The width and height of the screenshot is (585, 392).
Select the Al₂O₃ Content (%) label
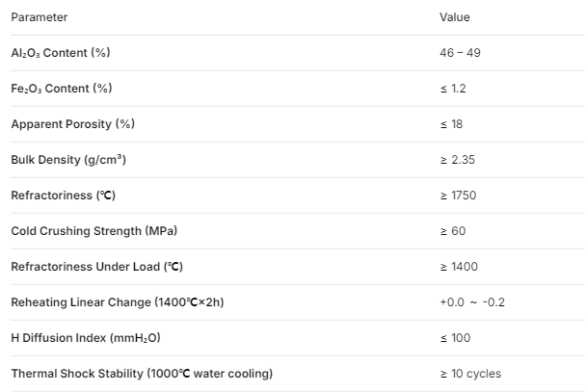pos(61,53)
